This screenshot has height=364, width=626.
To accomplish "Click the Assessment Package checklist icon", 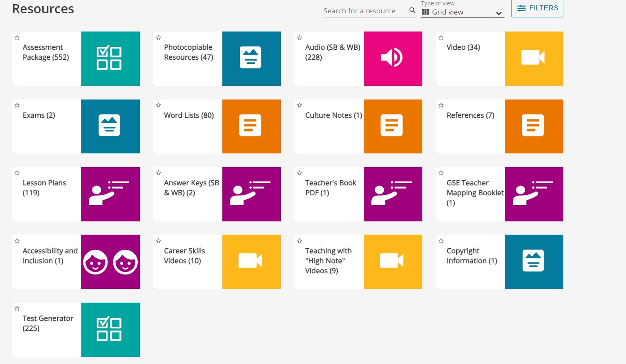I will [110, 58].
